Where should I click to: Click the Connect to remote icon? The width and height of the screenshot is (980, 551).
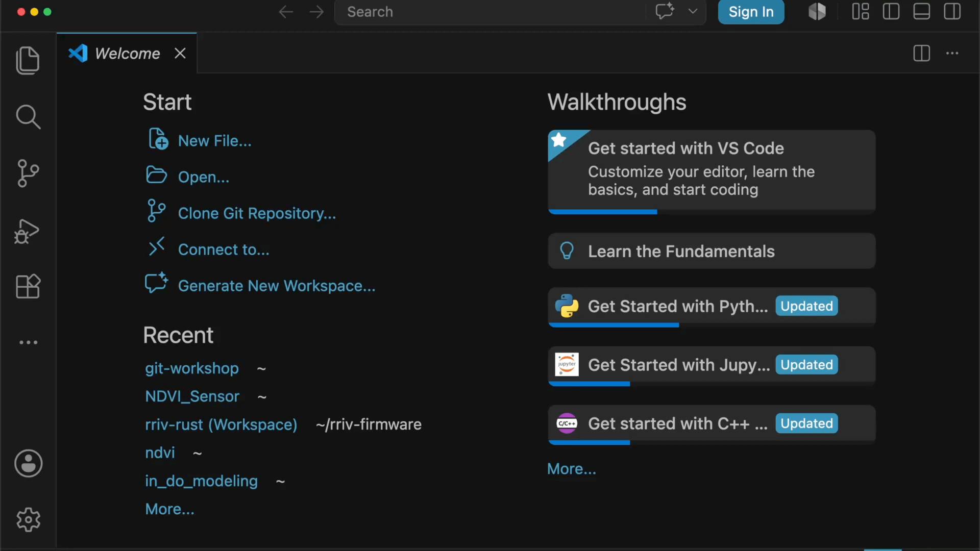coord(156,246)
